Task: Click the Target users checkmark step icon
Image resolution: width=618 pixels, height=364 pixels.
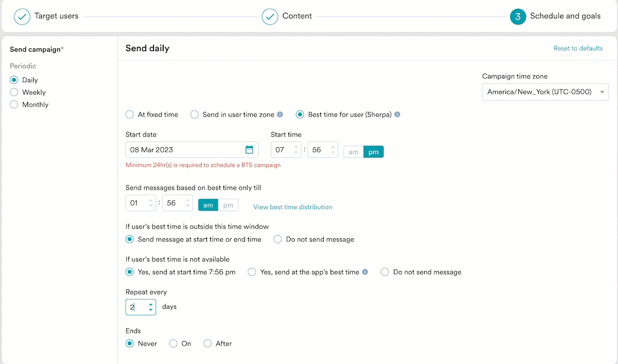Action: tap(22, 16)
